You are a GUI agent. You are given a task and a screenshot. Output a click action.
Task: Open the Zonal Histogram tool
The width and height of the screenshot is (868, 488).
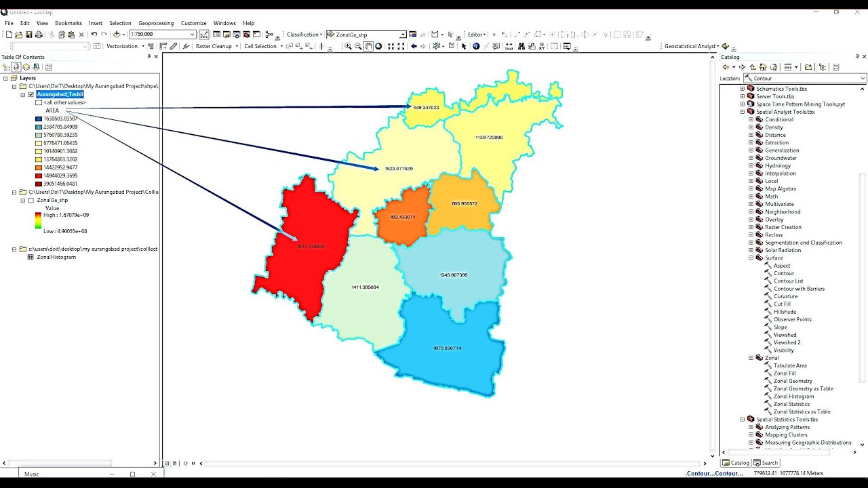click(793, 396)
